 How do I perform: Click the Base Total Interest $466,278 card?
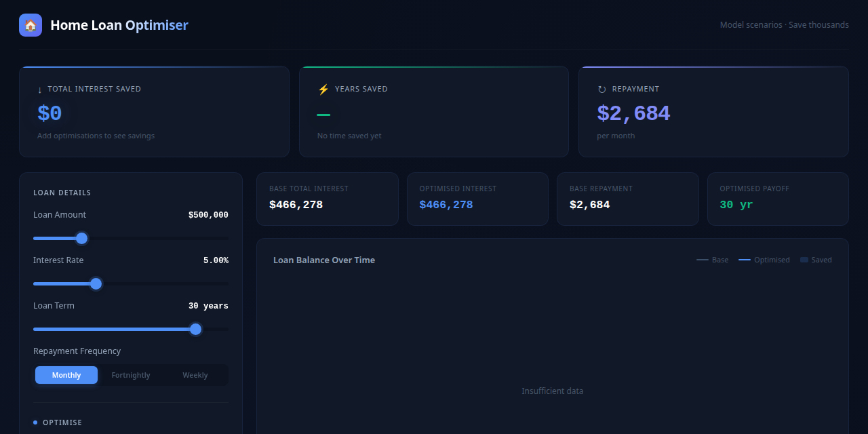[x=328, y=199]
